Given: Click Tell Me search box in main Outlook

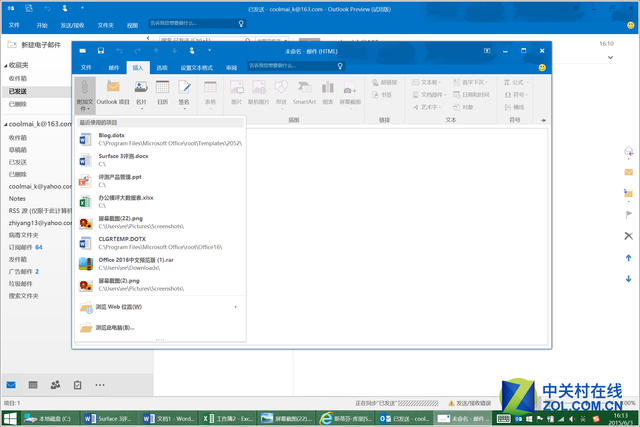Looking at the screenshot, I should (x=197, y=23).
